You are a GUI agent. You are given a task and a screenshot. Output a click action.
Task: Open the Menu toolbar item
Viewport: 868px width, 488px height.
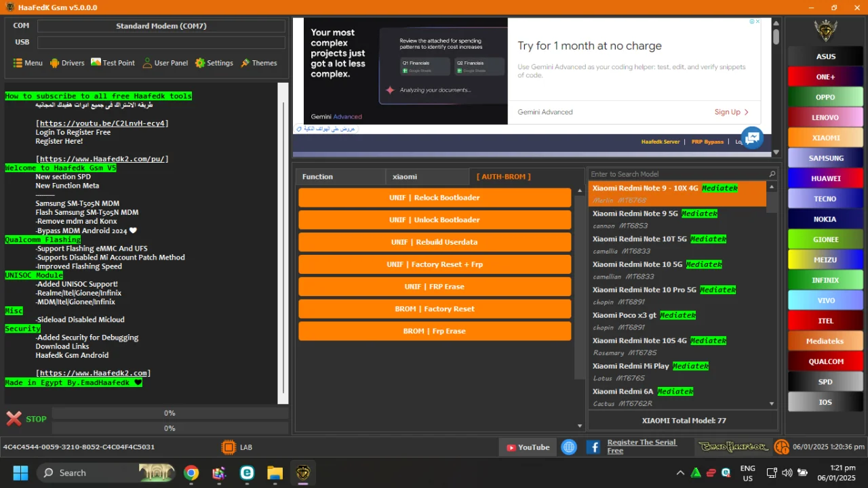point(28,63)
